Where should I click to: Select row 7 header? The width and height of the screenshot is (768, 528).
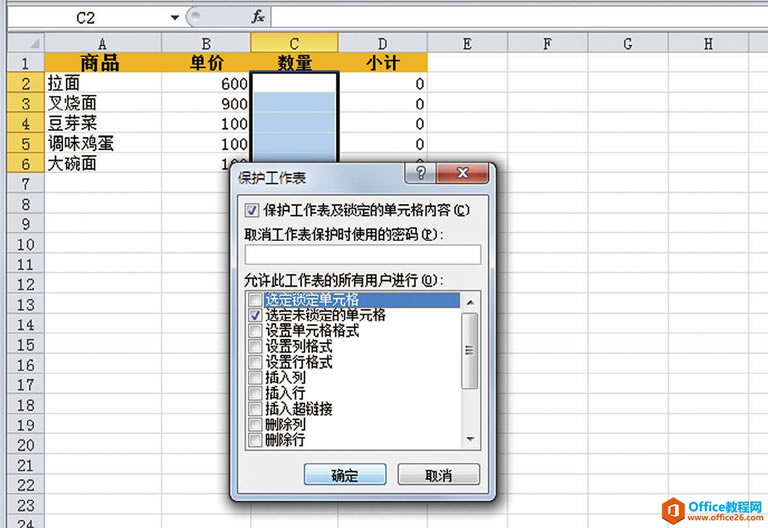pyautogui.click(x=26, y=184)
